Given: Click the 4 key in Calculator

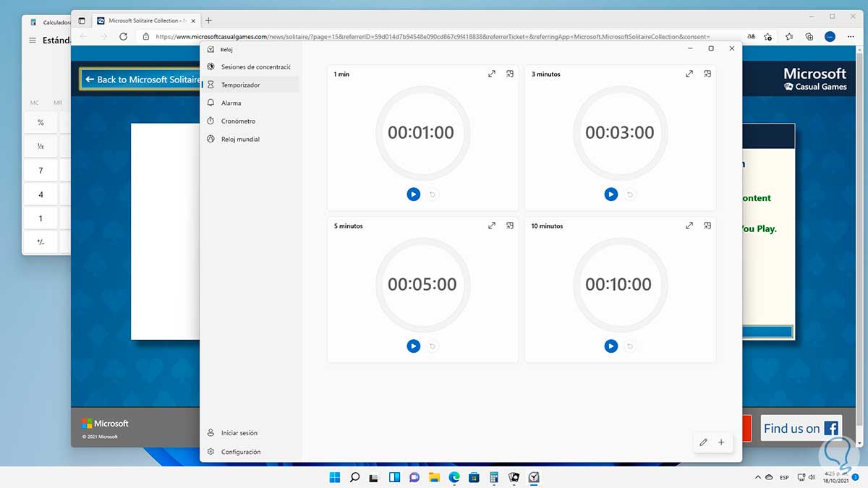Looking at the screenshot, I should [41, 194].
